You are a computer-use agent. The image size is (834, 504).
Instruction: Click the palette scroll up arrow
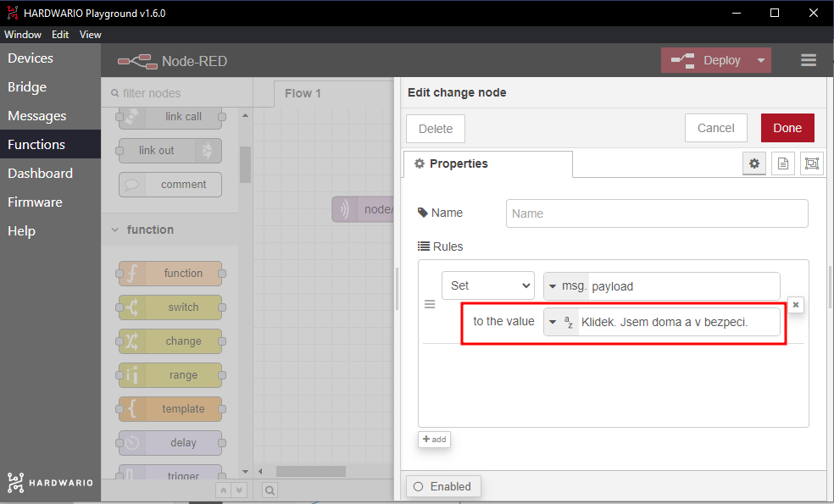(245, 115)
